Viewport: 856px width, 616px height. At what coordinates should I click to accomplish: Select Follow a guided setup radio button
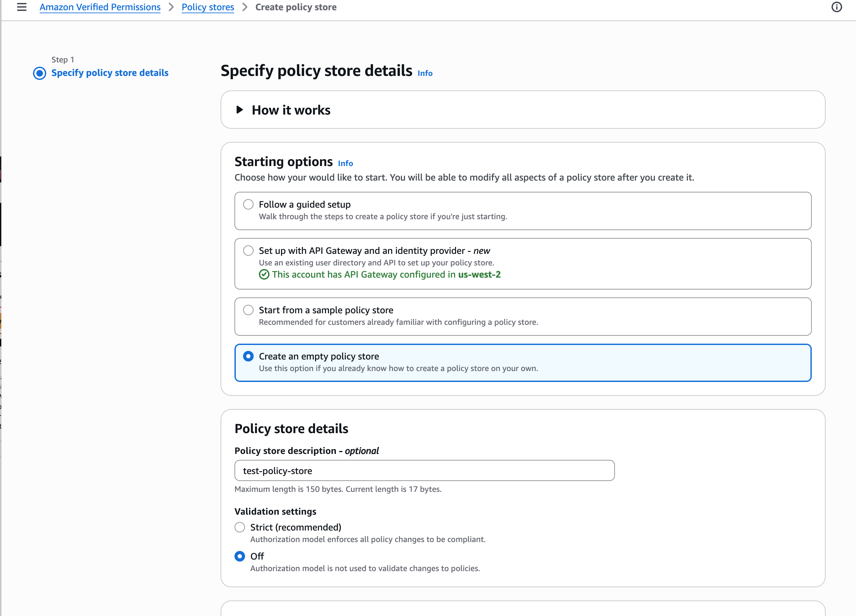tap(248, 204)
